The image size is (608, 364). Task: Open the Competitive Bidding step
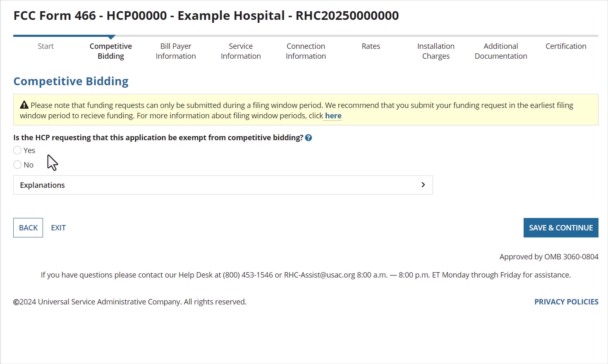coord(111,51)
